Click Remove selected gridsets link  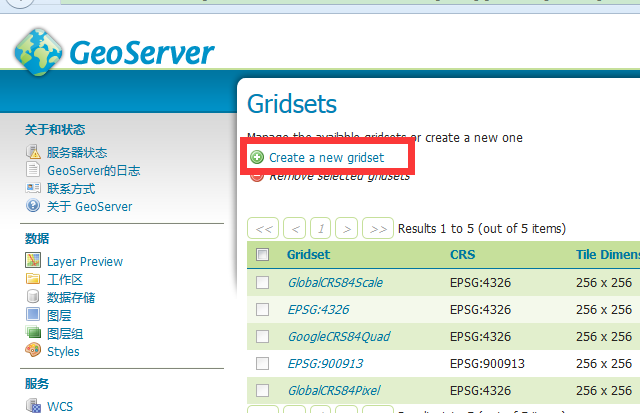340,176
